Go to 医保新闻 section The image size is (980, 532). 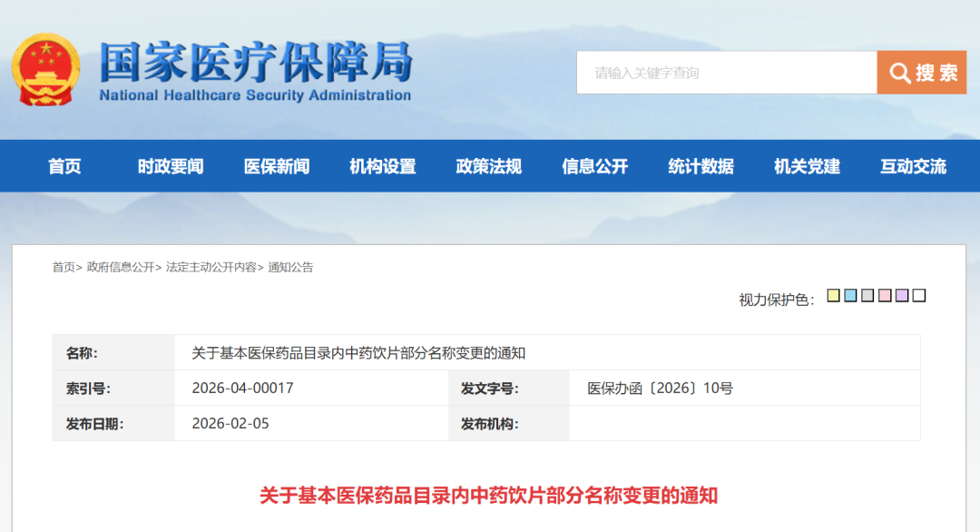[x=277, y=166]
